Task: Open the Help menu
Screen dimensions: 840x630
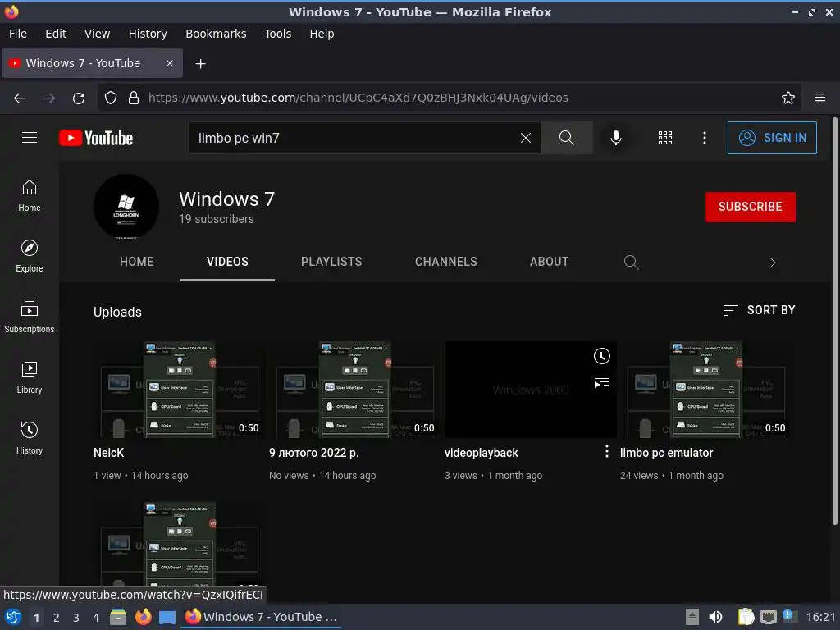Action: click(x=322, y=34)
